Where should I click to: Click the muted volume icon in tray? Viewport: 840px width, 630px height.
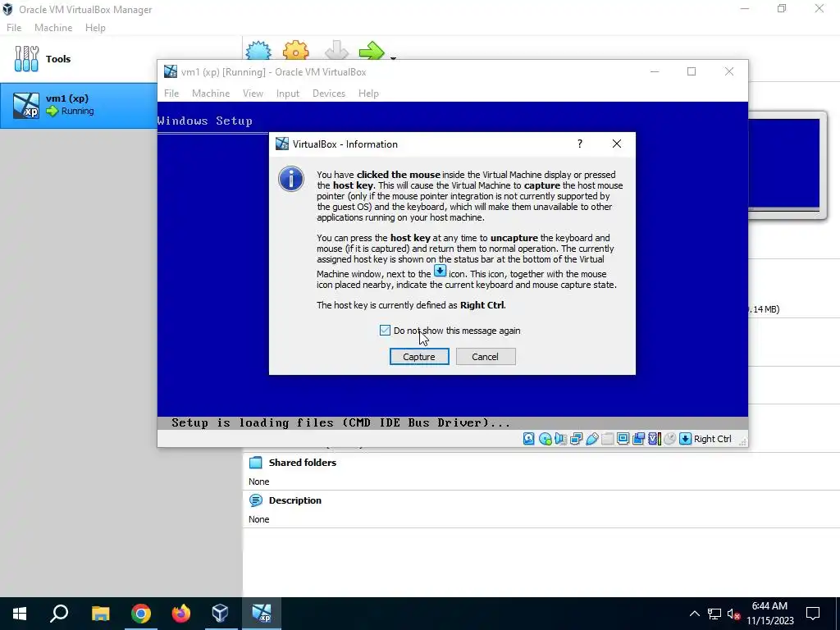click(x=733, y=614)
